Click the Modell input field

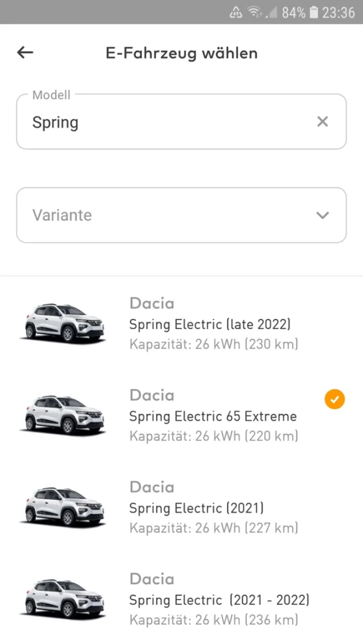181,122
